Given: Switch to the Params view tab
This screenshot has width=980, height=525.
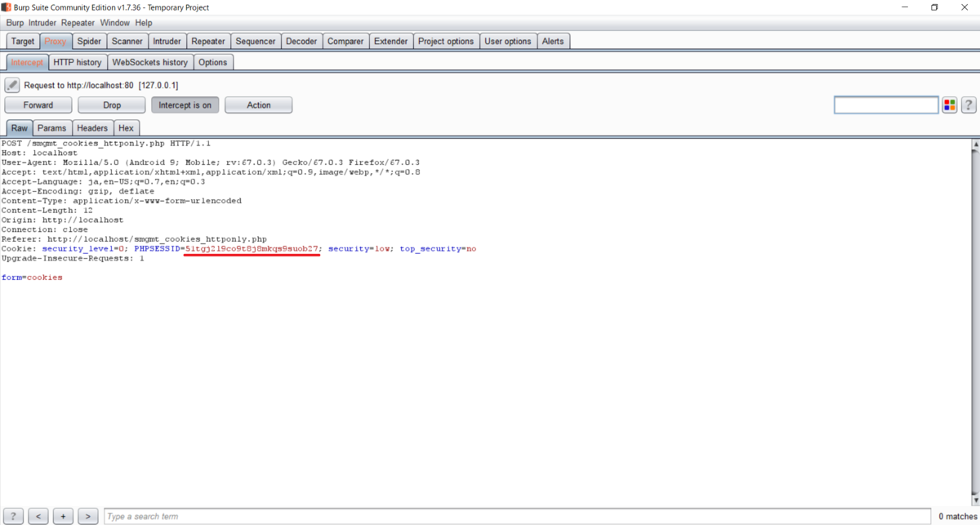Looking at the screenshot, I should click(52, 128).
